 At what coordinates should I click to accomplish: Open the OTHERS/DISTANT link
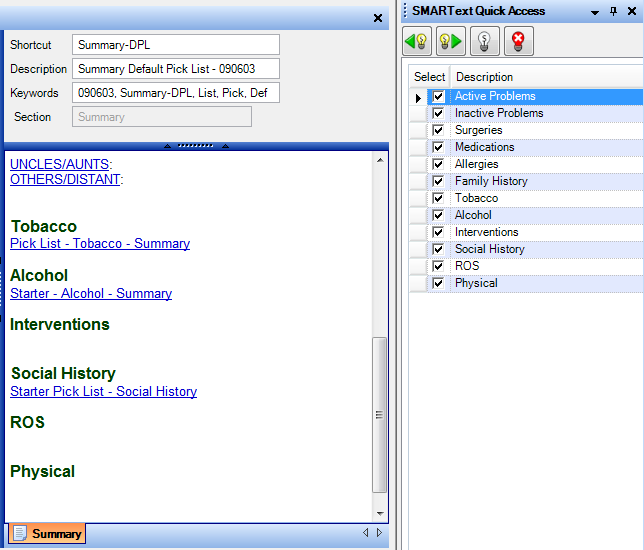click(65, 179)
